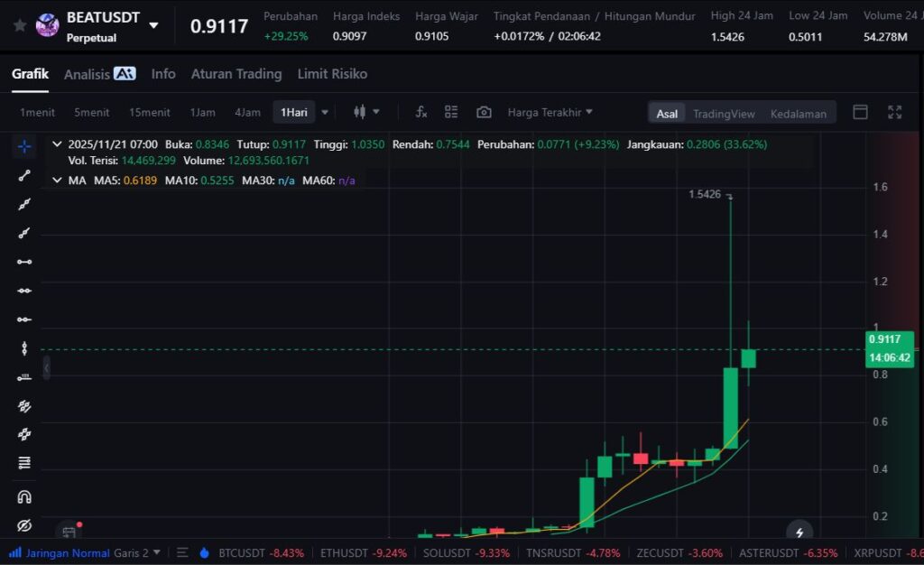This screenshot has height=565, width=924.
Task: Switch chart view to Kedalaman
Action: [x=798, y=114]
